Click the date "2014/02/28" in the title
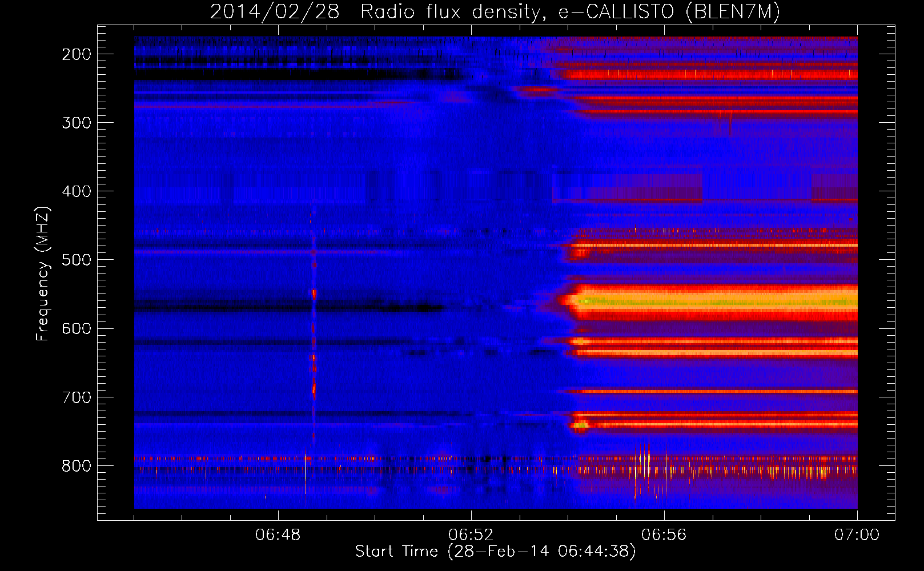The height and width of the screenshot is (571, 924). [275, 12]
